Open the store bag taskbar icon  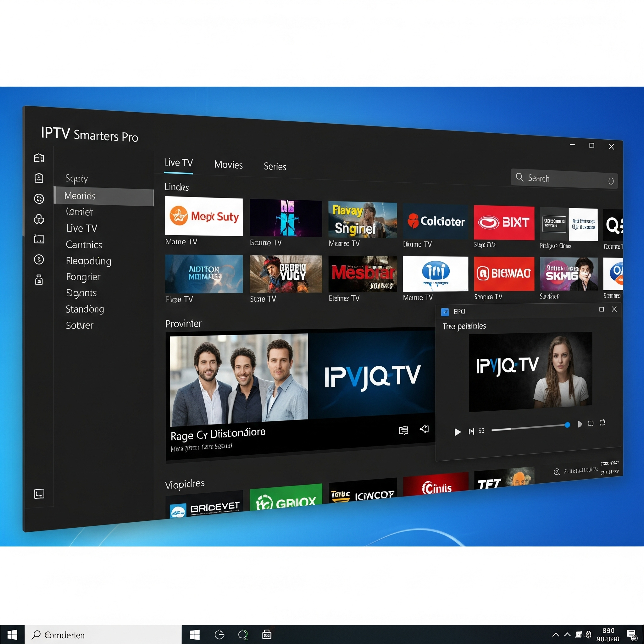pyautogui.click(x=267, y=634)
